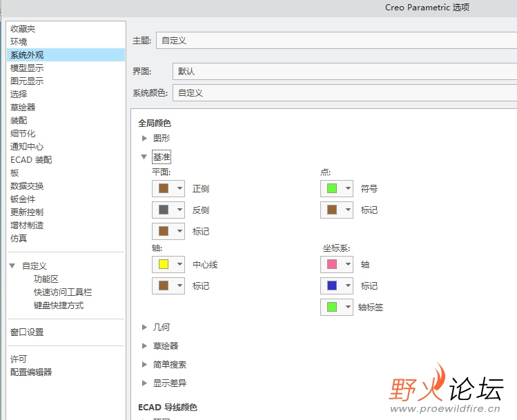Screen dimensions: 517x420
Task: Expand the 图形 color group
Action: pyautogui.click(x=144, y=139)
